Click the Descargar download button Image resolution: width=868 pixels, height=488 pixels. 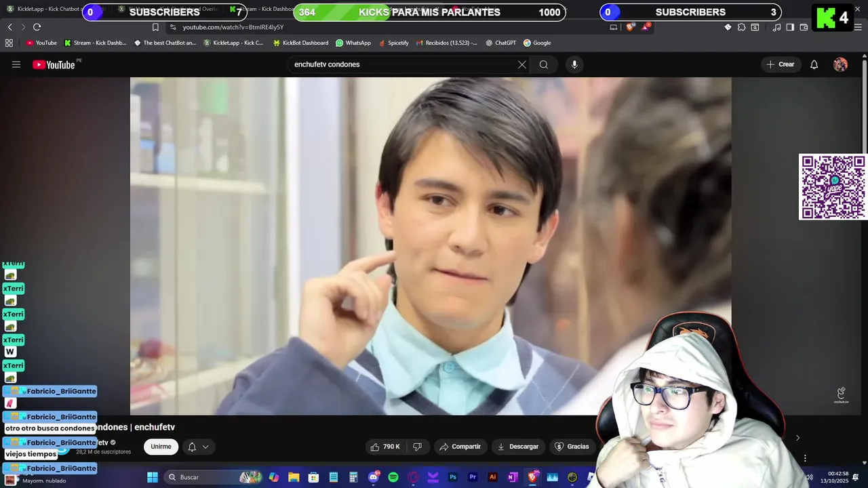click(x=518, y=447)
